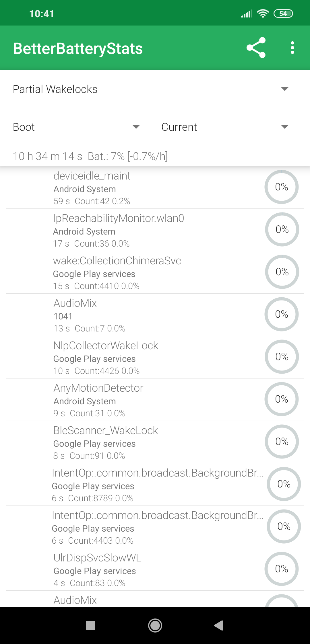Open the UlrDispSvcSlowWL entry

click(x=155, y=569)
